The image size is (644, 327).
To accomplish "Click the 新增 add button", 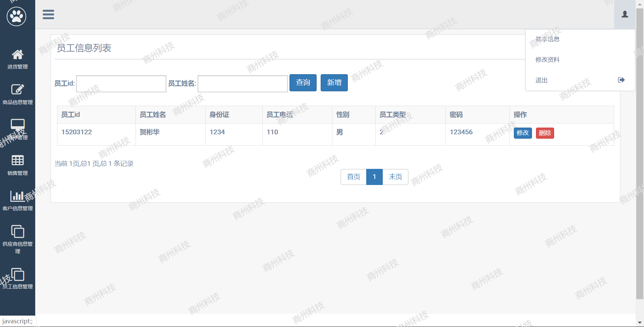I will tap(334, 83).
